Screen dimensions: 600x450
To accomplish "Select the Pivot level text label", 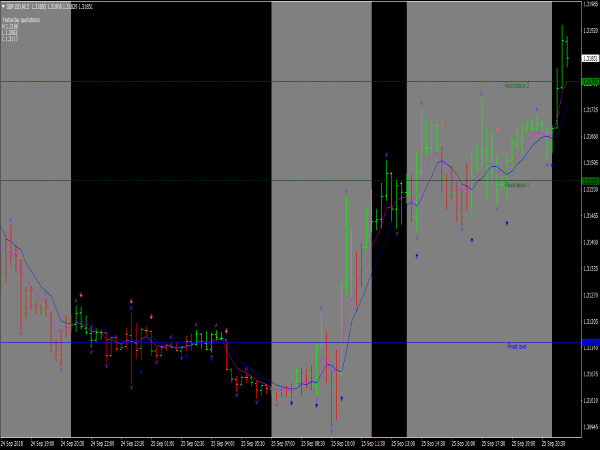I will click(517, 346).
